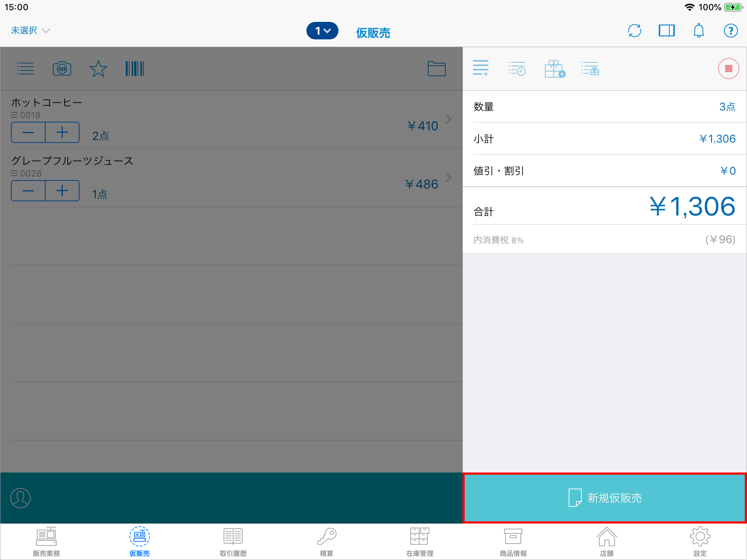The image size is (747, 560).
Task: Open the folder icon in product toolbar
Action: [x=436, y=69]
